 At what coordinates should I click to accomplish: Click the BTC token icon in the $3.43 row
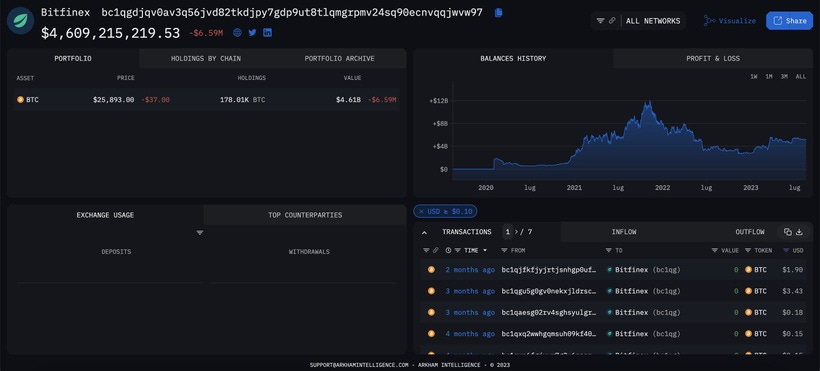point(748,291)
